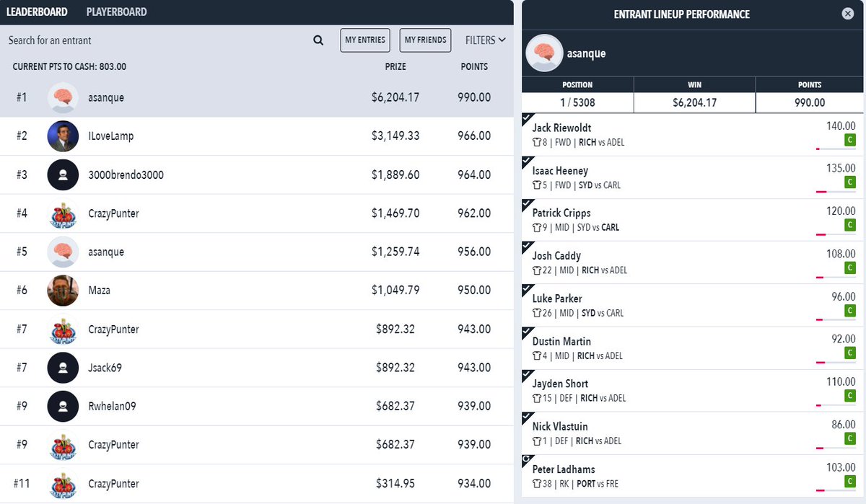Click rank #11 CrazyPunter avatar
Image resolution: width=866 pixels, height=504 pixels.
click(63, 484)
